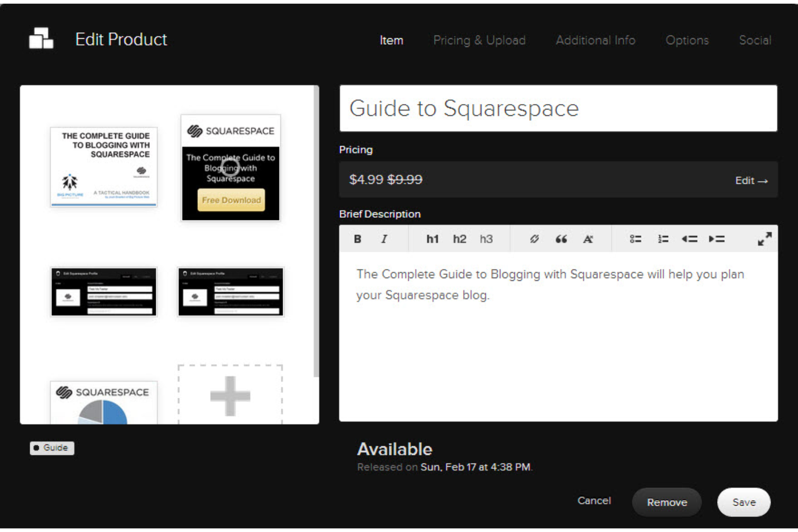798x532 pixels.
Task: Select the Free Download Squarespace thumbnail
Action: [x=231, y=168]
